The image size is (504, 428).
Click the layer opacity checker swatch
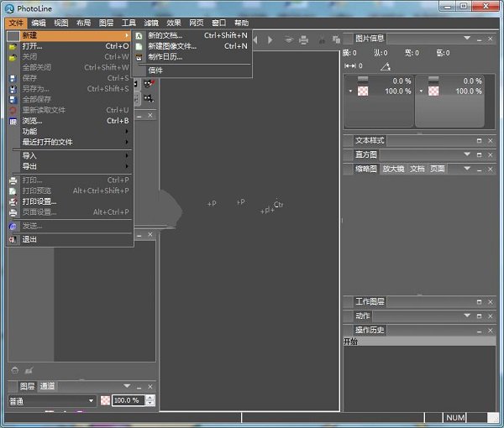pyautogui.click(x=105, y=400)
